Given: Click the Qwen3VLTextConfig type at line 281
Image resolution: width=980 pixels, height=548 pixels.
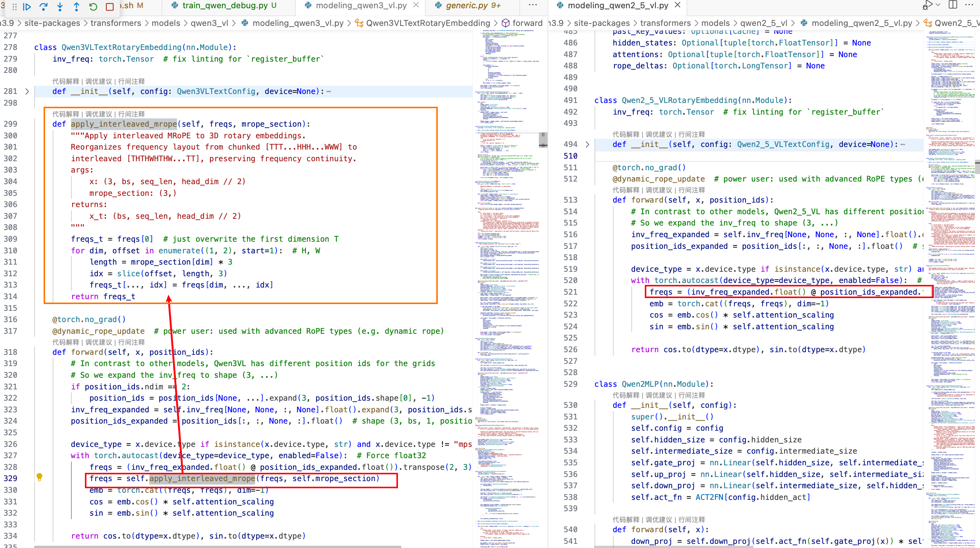Looking at the screenshot, I should [x=216, y=91].
